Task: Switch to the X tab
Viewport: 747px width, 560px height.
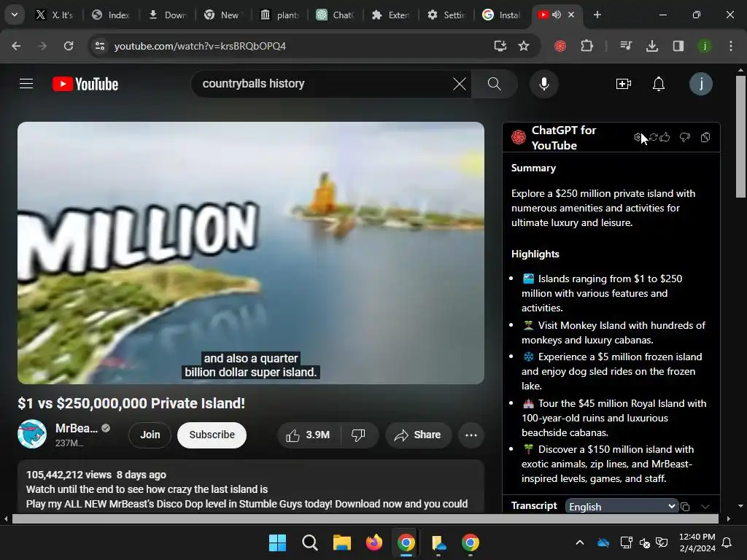Action: (54, 15)
